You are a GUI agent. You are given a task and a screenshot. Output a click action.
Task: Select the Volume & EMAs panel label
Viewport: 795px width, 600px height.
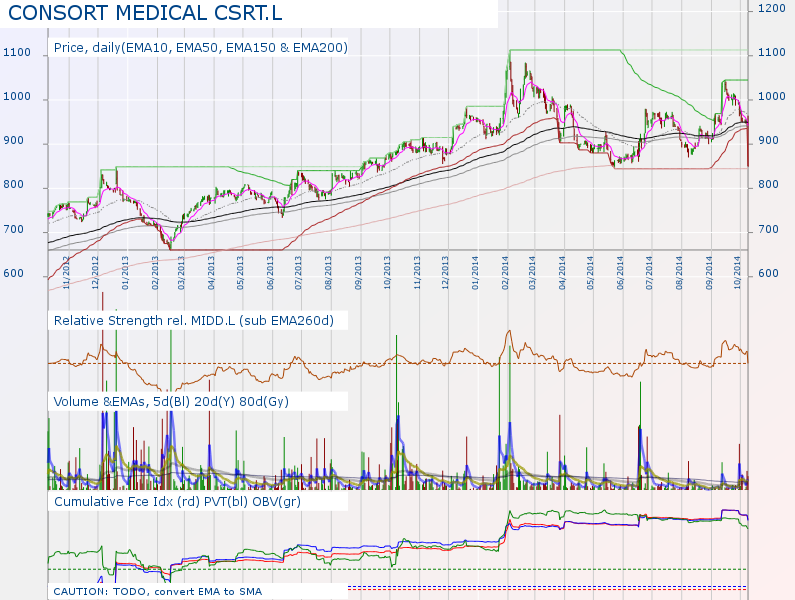click(171, 402)
